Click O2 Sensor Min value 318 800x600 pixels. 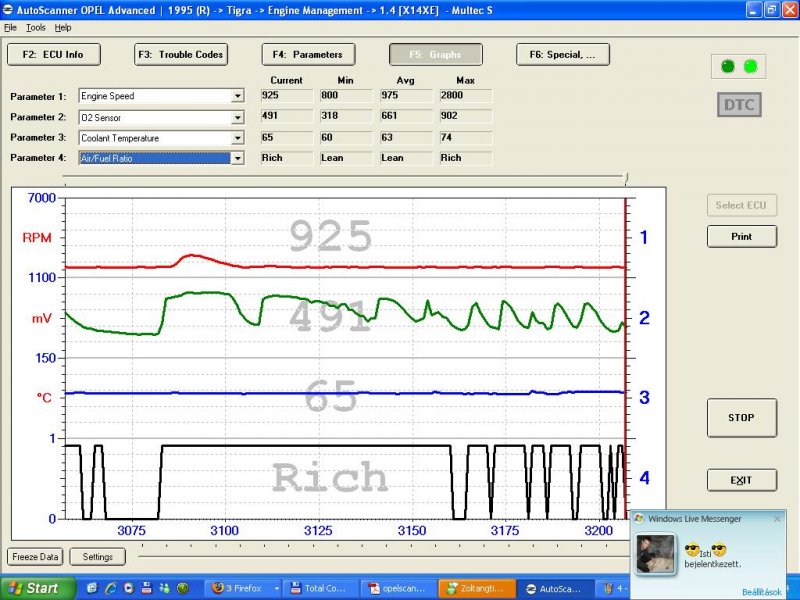coord(346,116)
